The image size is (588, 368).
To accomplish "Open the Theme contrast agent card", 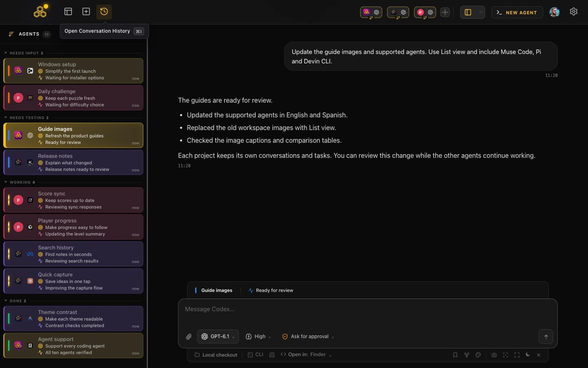I will [x=73, y=319].
